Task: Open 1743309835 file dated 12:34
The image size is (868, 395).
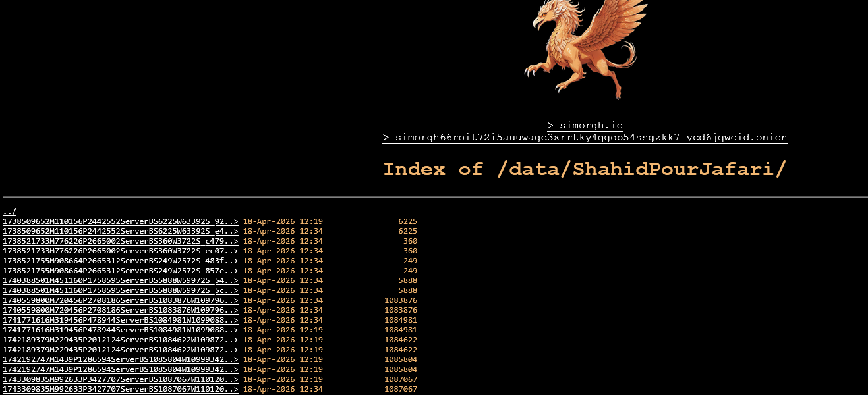Action: pos(120,390)
